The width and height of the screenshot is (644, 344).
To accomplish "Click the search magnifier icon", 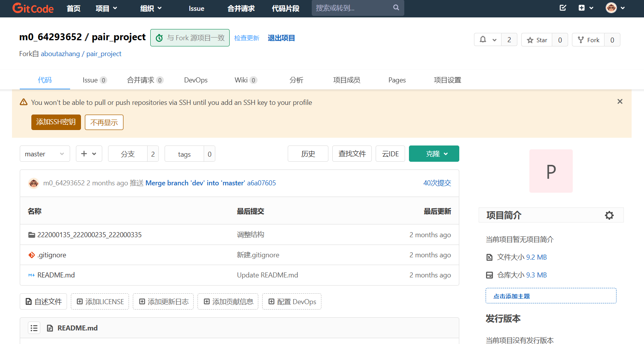I will pos(396,8).
